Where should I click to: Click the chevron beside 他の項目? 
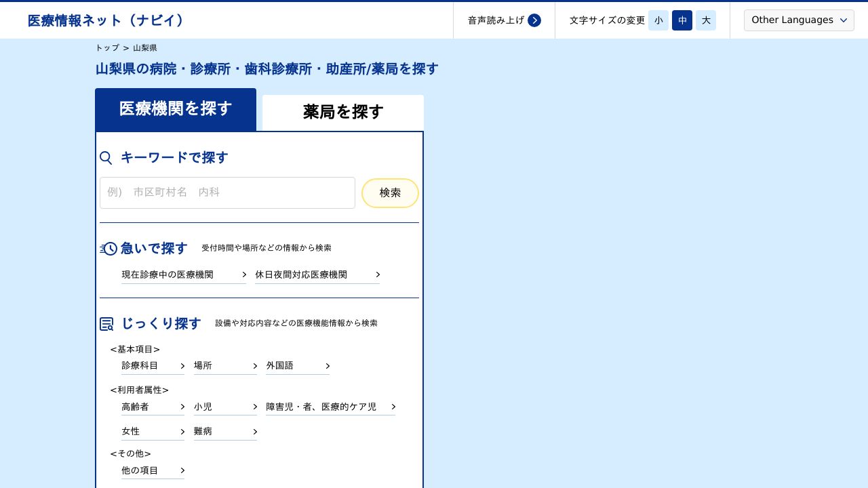[182, 470]
